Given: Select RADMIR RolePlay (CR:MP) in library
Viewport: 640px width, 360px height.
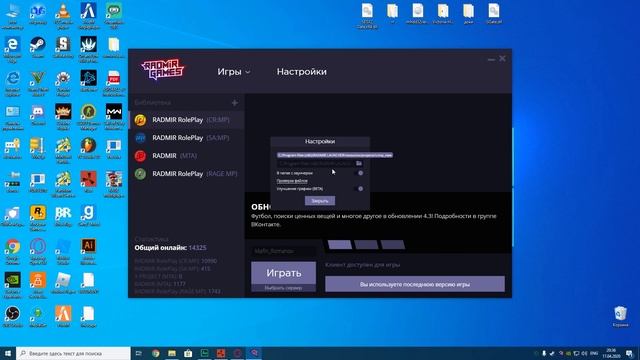Looking at the screenshot, I should click(x=187, y=120).
